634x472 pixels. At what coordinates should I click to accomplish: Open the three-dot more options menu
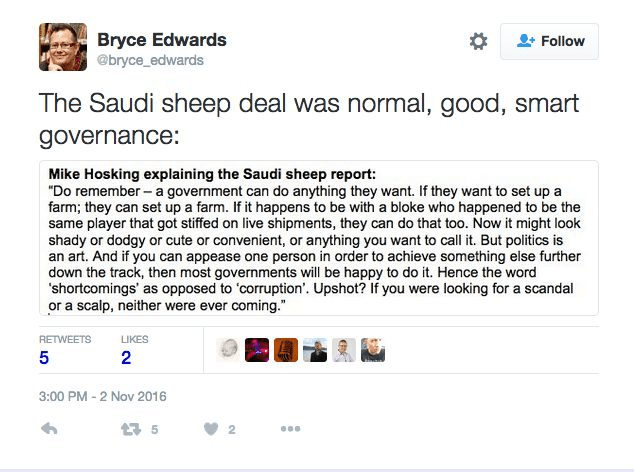pos(290,429)
